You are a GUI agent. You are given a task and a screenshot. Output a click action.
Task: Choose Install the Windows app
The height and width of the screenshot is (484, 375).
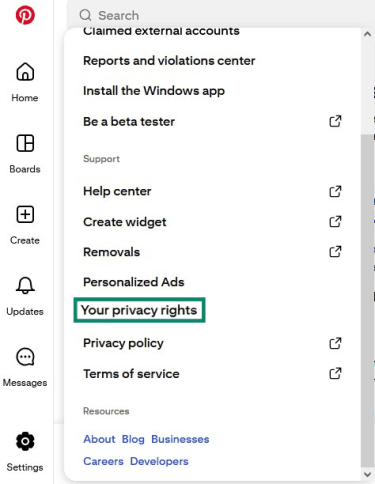click(154, 91)
